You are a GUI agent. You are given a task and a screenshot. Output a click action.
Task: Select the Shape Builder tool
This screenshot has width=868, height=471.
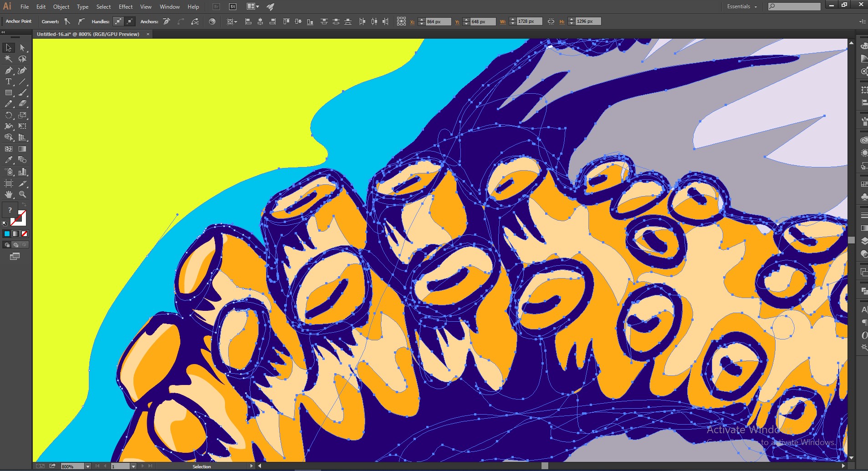[9, 137]
